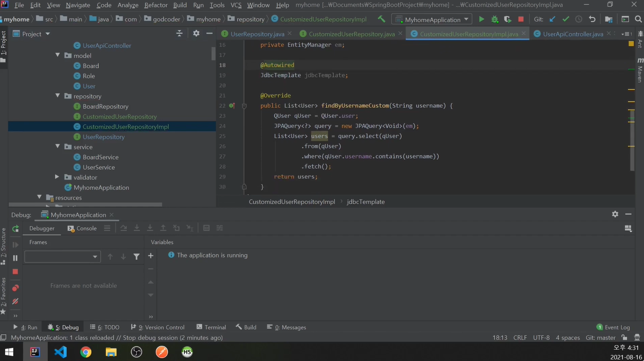Screen dimensions: 644x361
Task: Stop the application with the red toolbar square
Action: tap(521, 19)
